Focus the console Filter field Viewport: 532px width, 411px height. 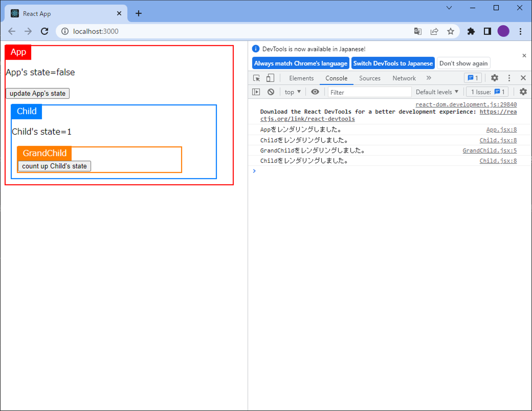pyautogui.click(x=370, y=92)
